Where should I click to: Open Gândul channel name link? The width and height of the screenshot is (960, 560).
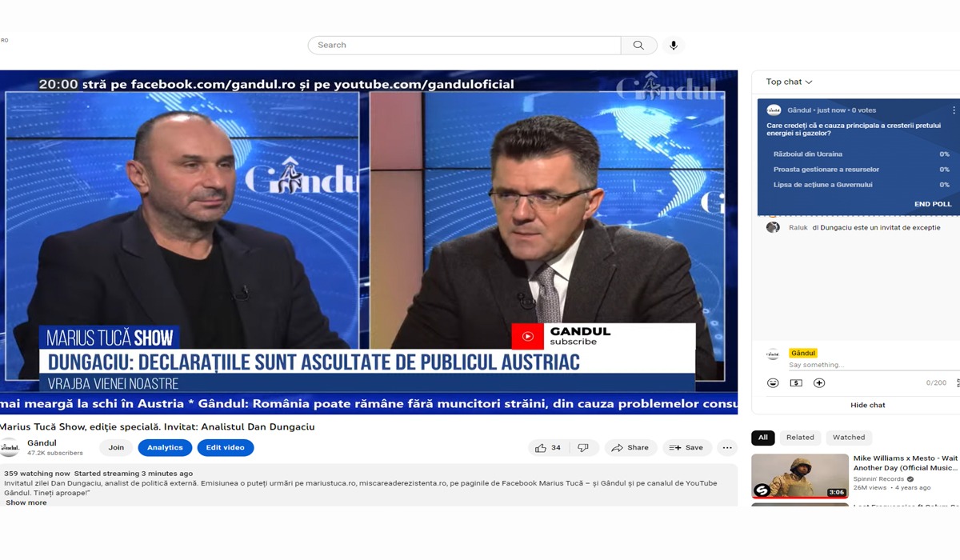click(x=42, y=442)
